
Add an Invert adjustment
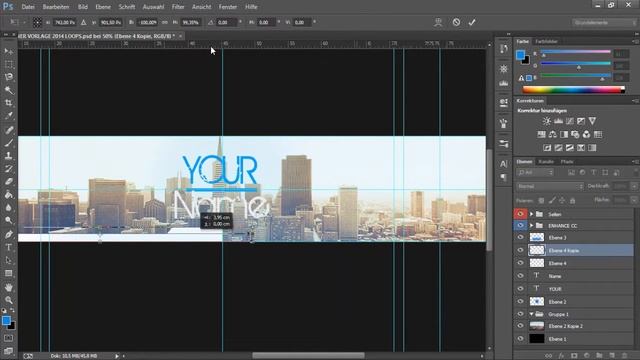tap(547, 148)
